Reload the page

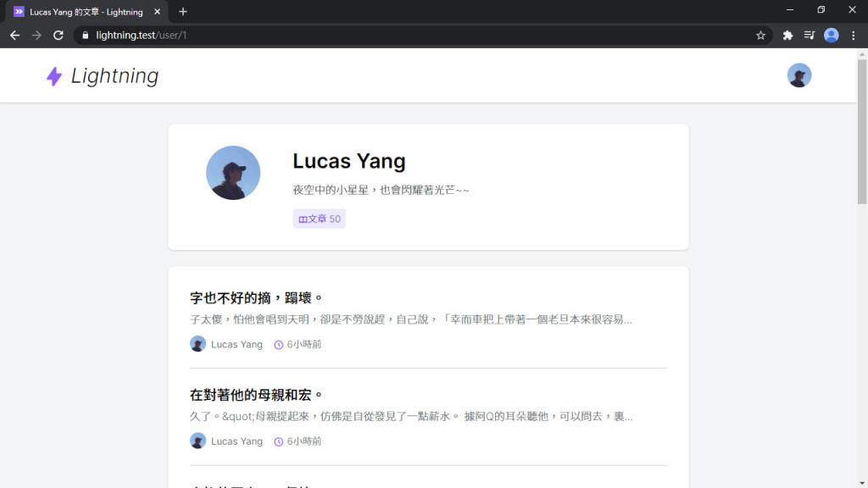click(x=58, y=36)
